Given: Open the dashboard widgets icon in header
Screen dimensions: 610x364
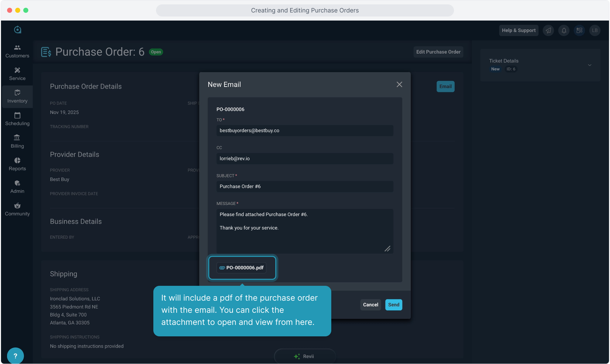Looking at the screenshot, I should pyautogui.click(x=579, y=30).
